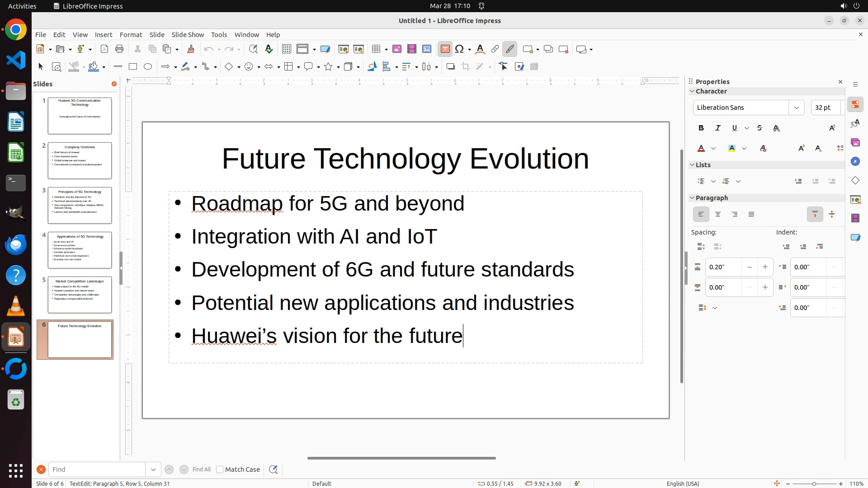
Task: Enable the Match Case checkbox
Action: point(220,469)
